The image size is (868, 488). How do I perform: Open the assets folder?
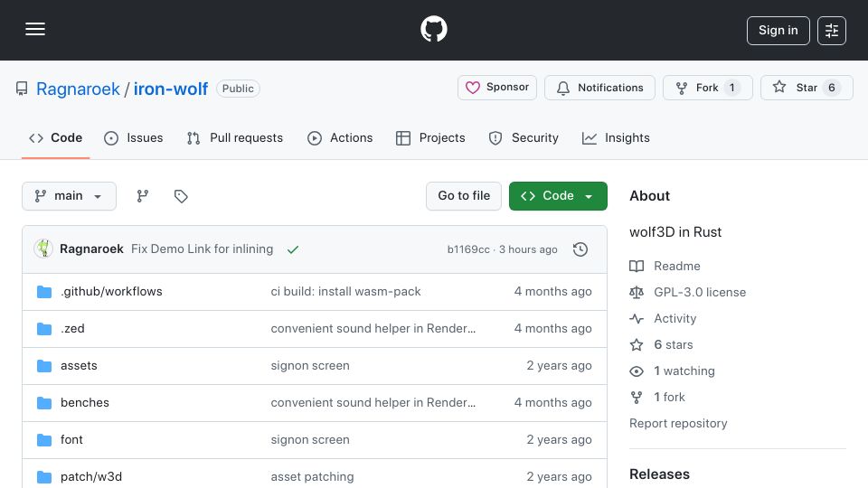[x=79, y=366]
